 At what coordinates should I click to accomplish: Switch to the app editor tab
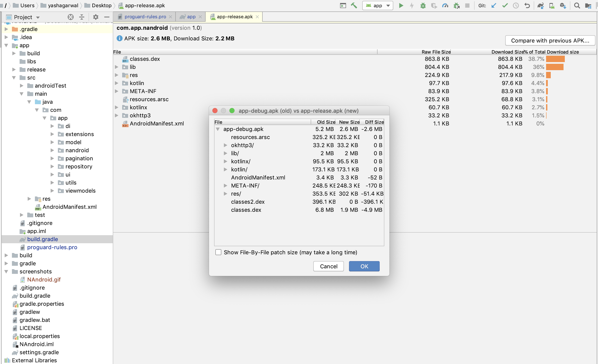coord(191,17)
